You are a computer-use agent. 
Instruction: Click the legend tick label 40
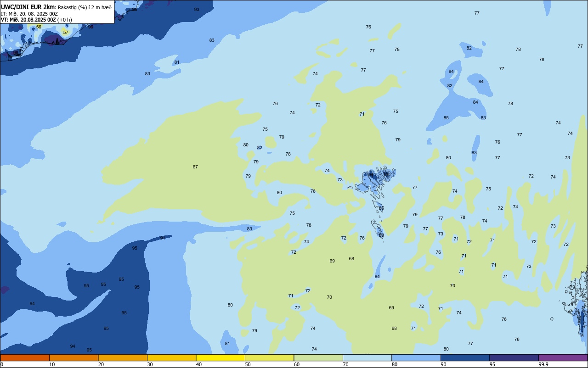point(199,364)
